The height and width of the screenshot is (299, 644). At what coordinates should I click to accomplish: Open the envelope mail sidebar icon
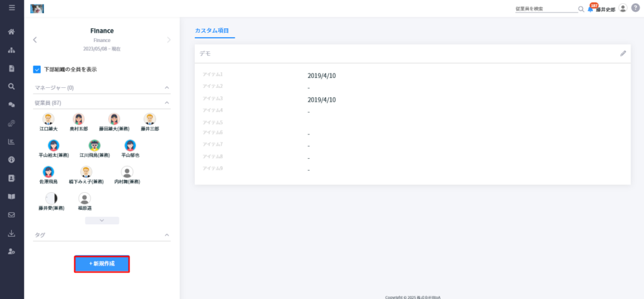tap(12, 215)
